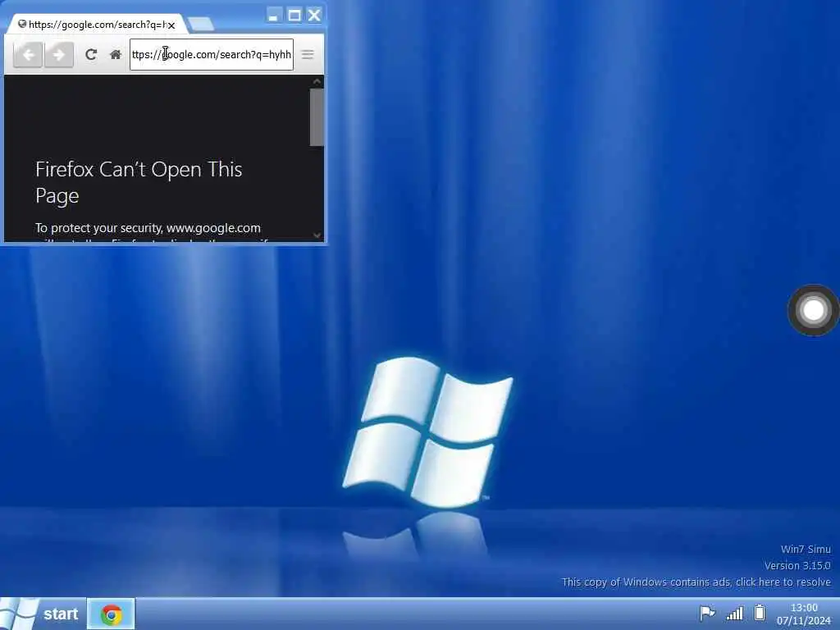The width and height of the screenshot is (840, 630).
Task: Open the network signal tray icon
Action: point(734,613)
